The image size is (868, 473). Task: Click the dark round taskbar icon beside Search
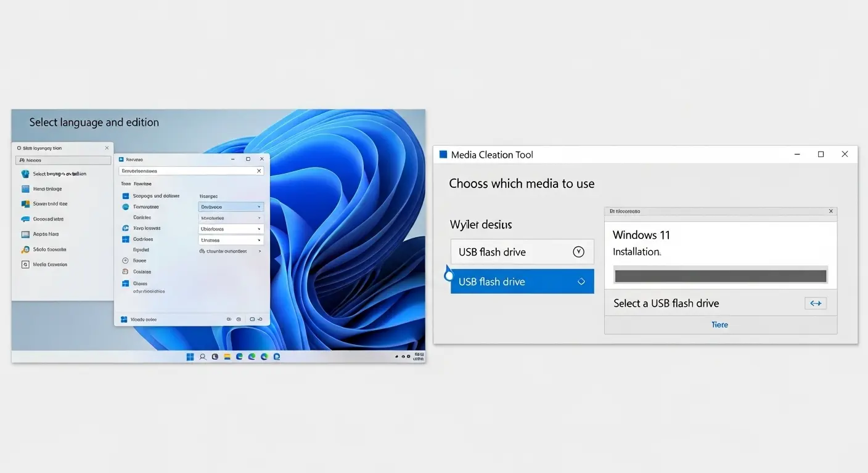(215, 357)
